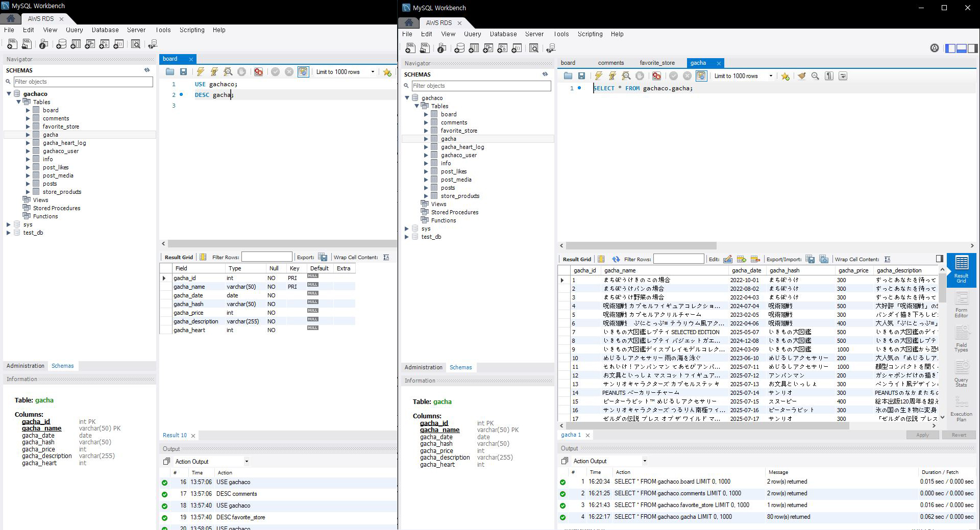
Task: Toggle left sidebar panel in right window
Action: [950, 48]
